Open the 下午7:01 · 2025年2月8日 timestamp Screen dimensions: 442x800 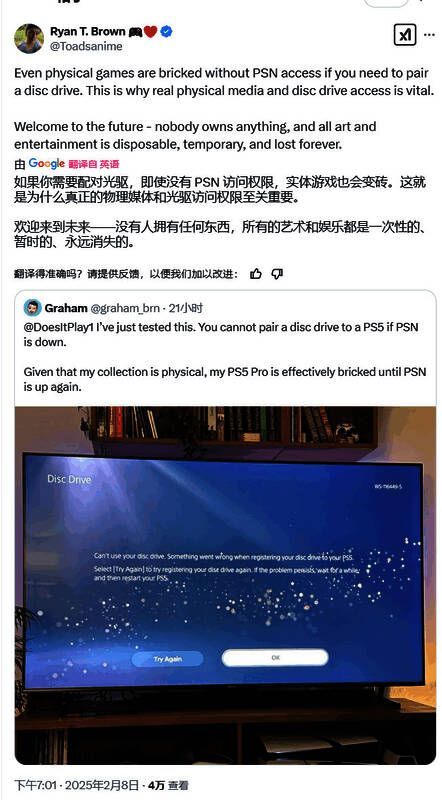(76, 785)
